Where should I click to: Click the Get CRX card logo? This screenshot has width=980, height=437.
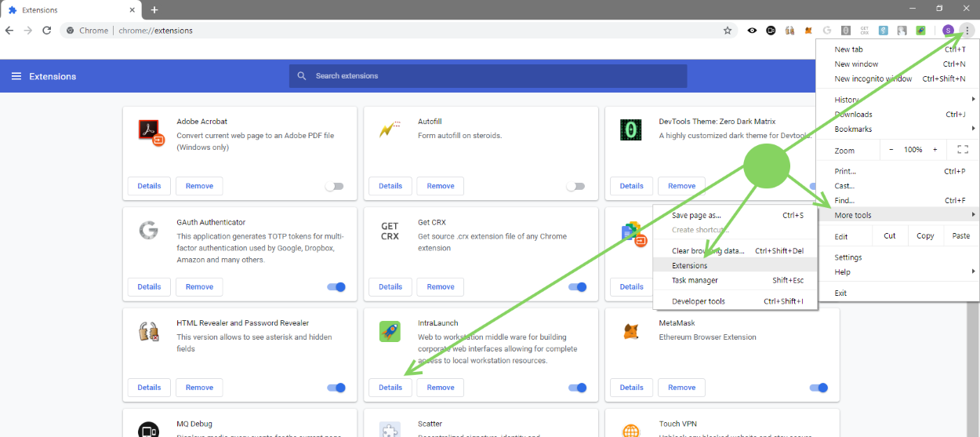tap(390, 231)
